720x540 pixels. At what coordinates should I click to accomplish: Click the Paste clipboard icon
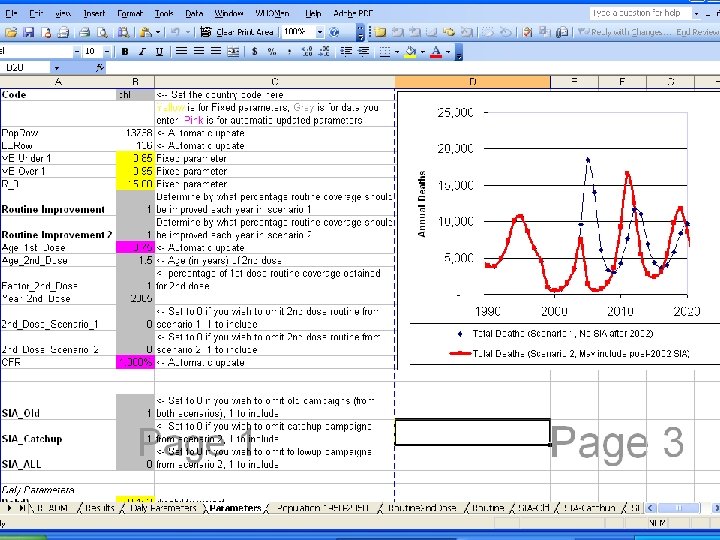tap(146, 32)
